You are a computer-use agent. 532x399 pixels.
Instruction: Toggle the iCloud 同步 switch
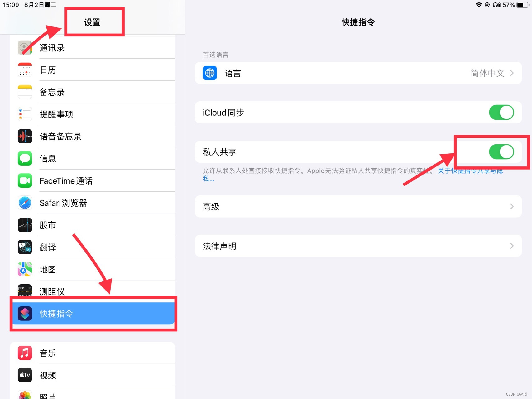[x=501, y=112]
